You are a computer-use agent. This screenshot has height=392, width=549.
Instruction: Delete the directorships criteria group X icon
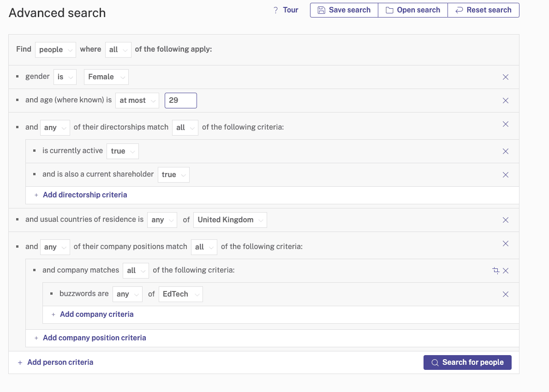[505, 124]
